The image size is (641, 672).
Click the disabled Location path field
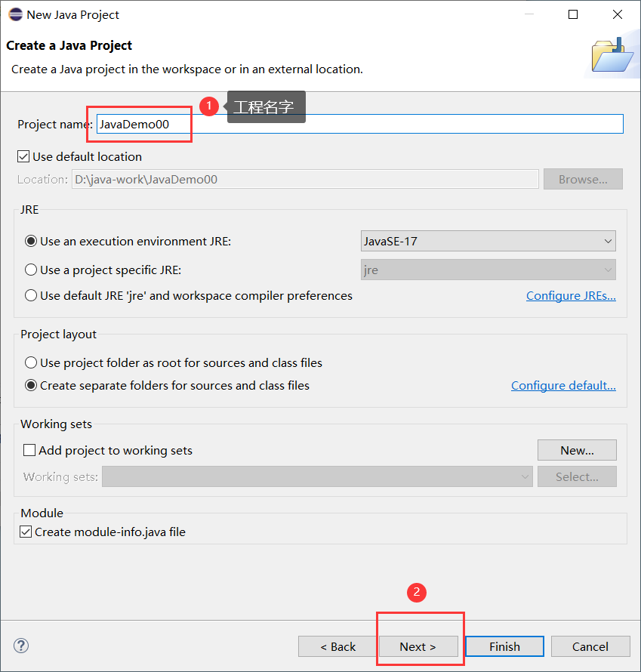pyautogui.click(x=305, y=179)
